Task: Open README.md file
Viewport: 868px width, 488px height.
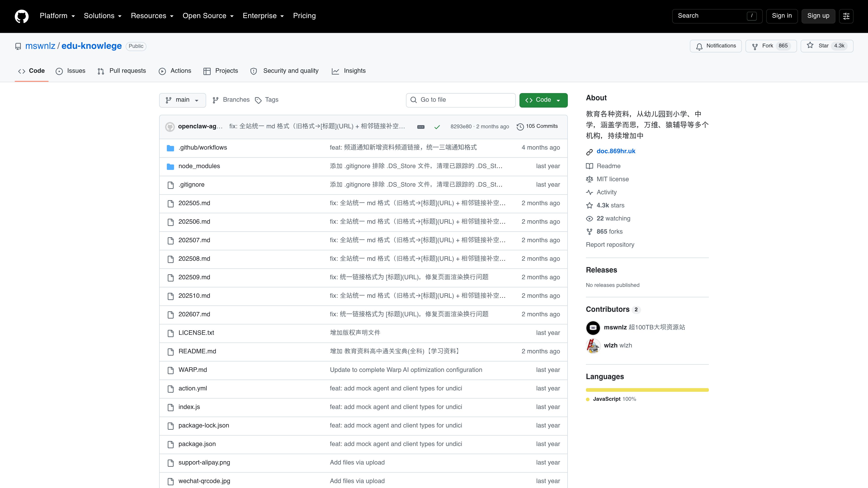Action: pos(197,351)
